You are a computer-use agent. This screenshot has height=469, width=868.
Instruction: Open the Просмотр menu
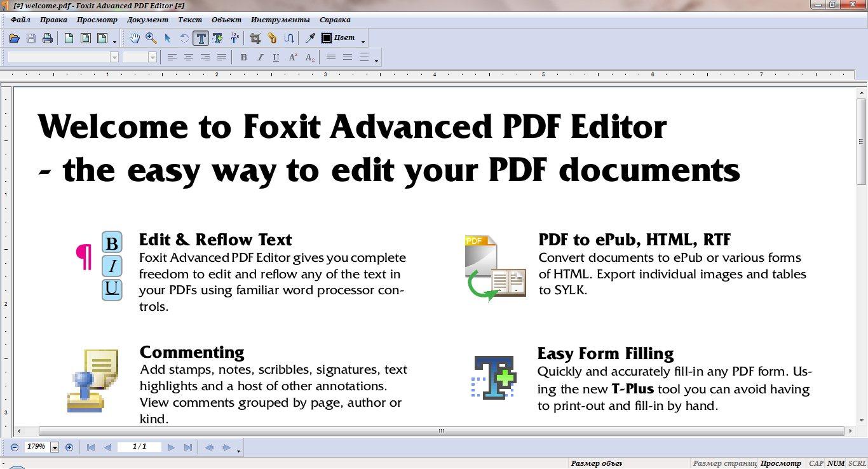coord(97,20)
